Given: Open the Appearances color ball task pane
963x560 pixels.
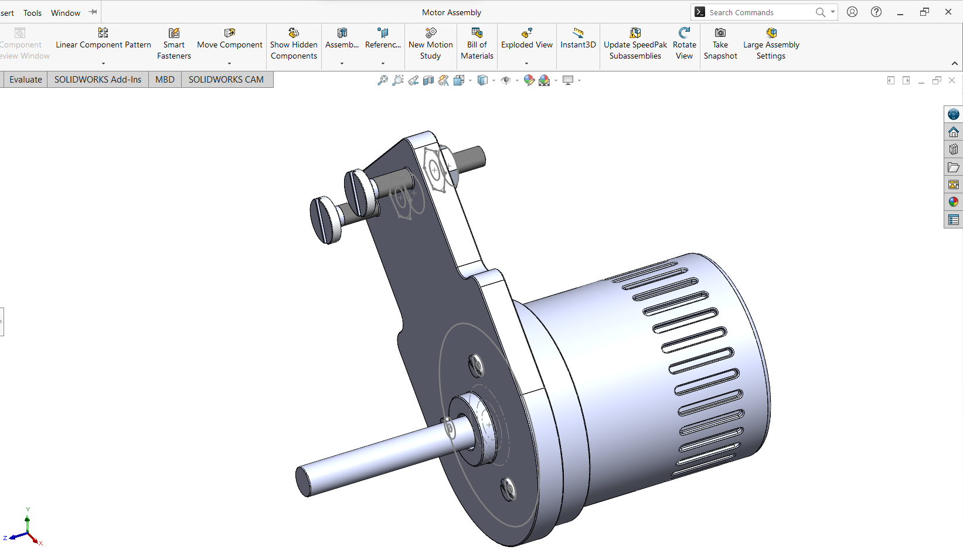Looking at the screenshot, I should click(x=954, y=202).
